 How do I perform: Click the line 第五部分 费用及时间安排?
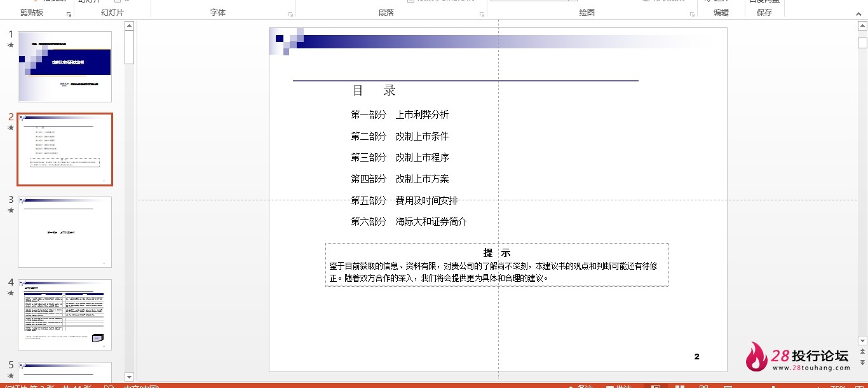coord(404,200)
